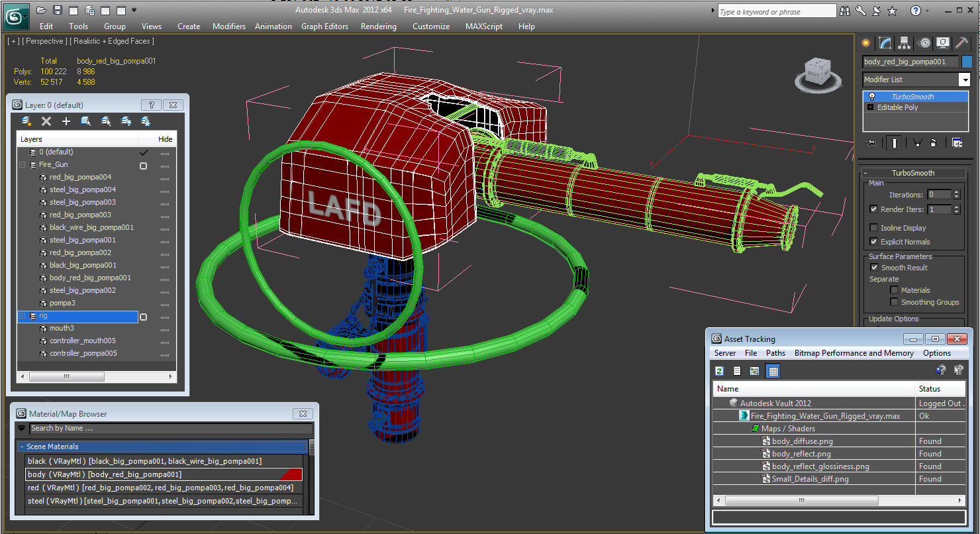Image resolution: width=980 pixels, height=534 pixels.
Task: Expand the Editable Poly stack entry
Action: (871, 107)
